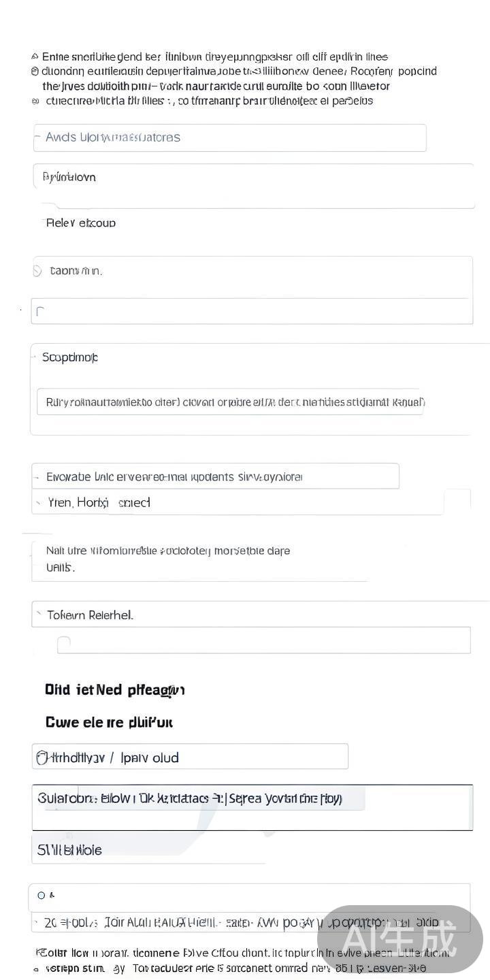Click the empty field under "taonv"
Viewport: 490px width, 980px height.
click(252, 312)
